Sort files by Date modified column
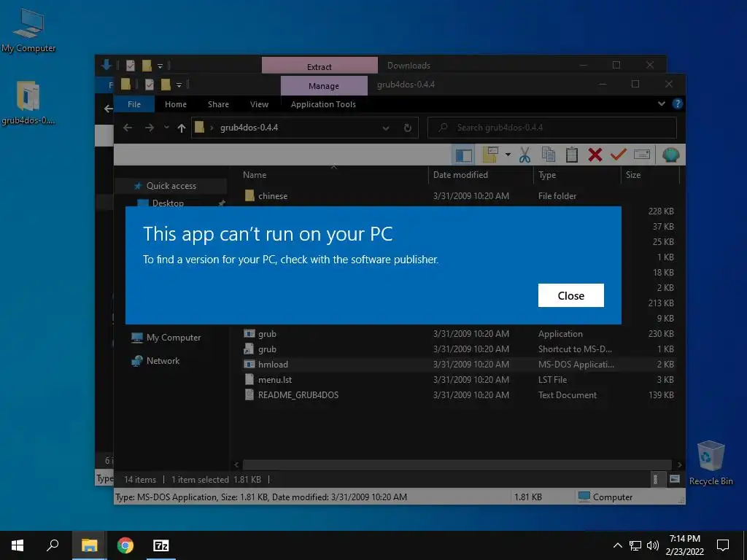 [x=460, y=175]
